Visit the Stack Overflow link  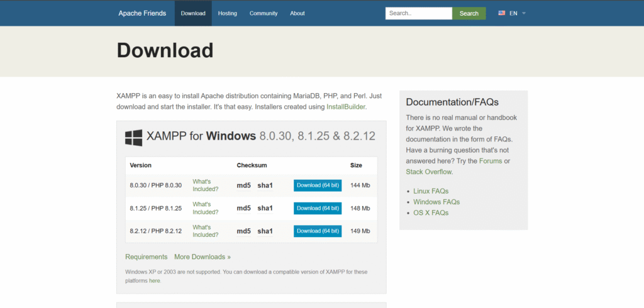(428, 172)
